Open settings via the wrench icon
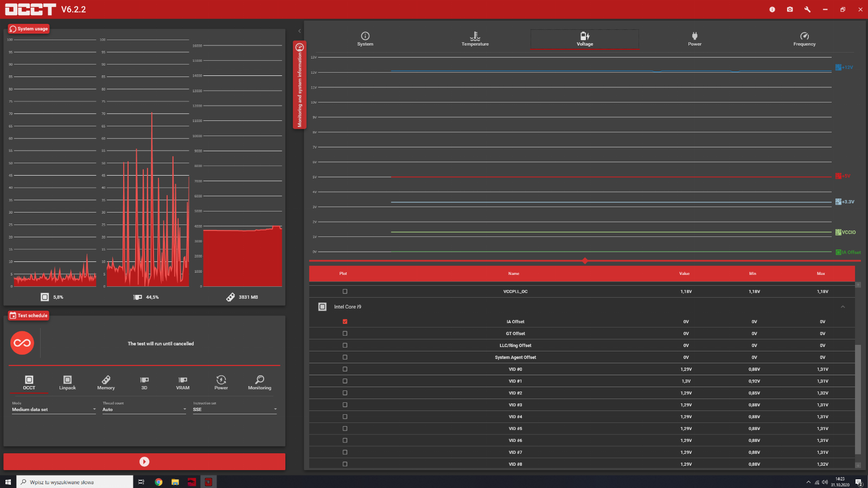Viewport: 868px width, 488px height. tap(807, 9)
